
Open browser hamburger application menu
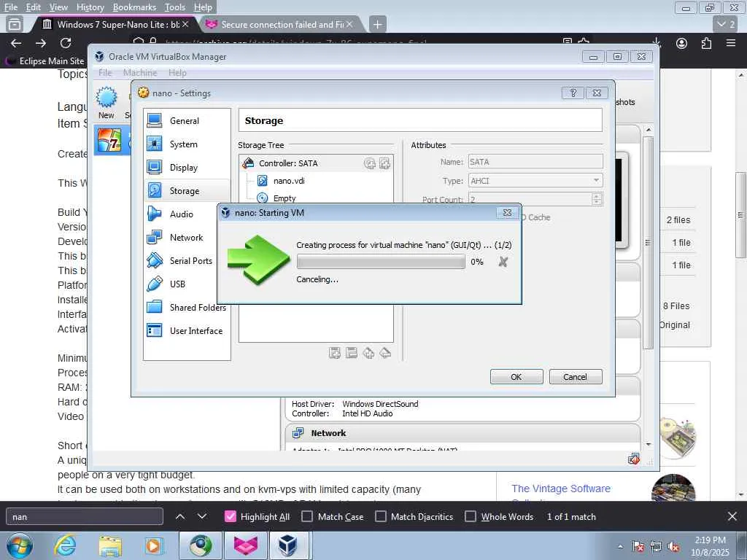click(x=731, y=43)
